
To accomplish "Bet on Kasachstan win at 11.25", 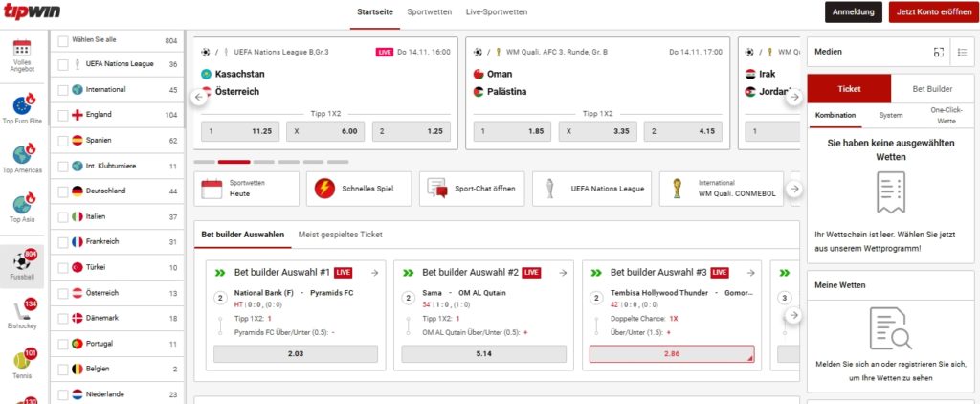I will click(x=240, y=131).
